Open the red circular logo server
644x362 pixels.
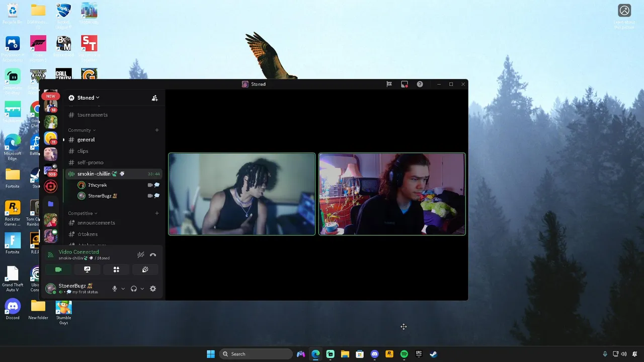pos(50,187)
